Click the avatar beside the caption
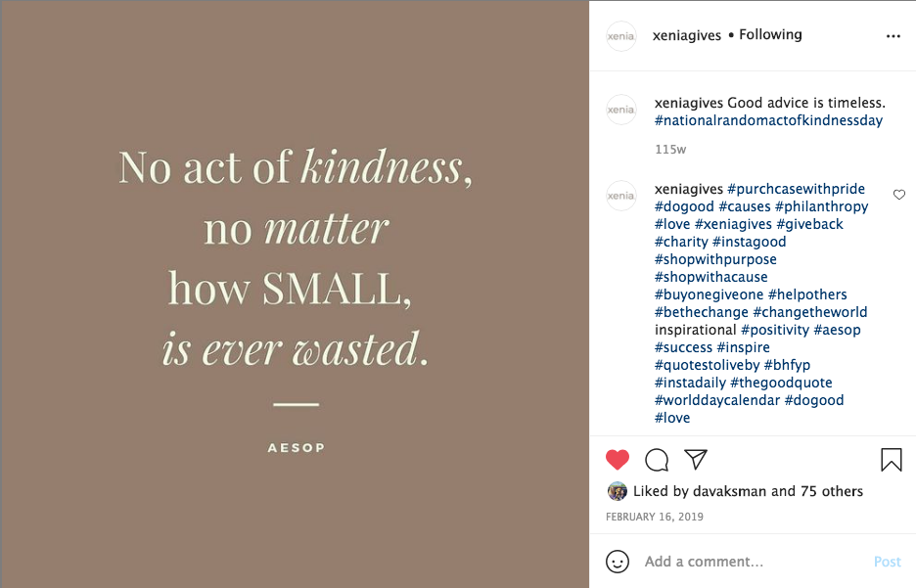 [621, 110]
